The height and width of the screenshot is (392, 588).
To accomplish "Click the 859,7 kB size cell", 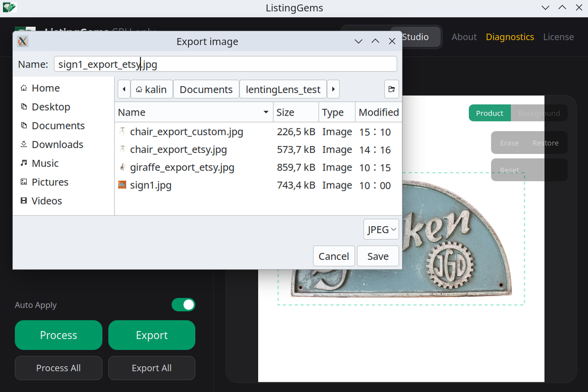I will click(x=296, y=167).
